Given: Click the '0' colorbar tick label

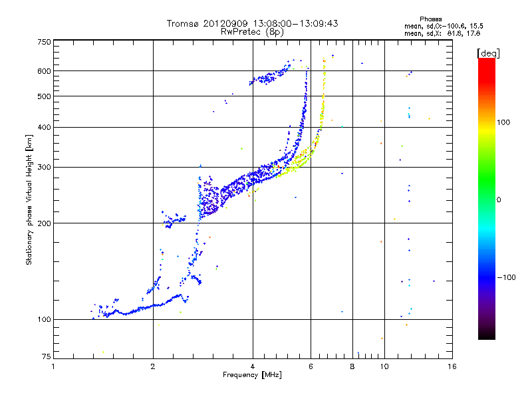Looking at the screenshot, I should coord(499,200).
